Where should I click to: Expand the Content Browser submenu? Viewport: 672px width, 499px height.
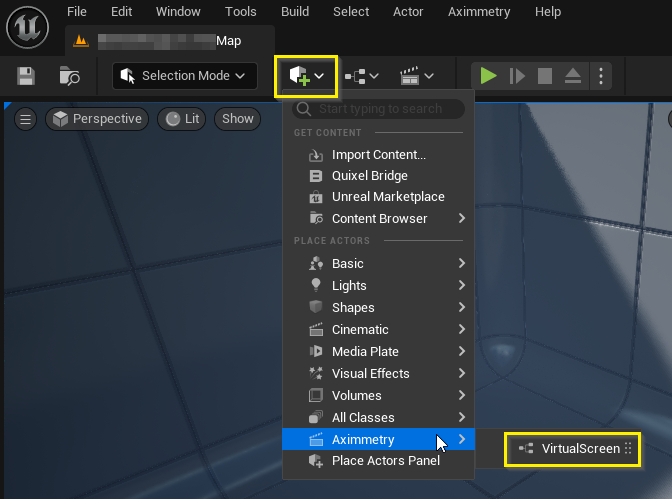coord(378,219)
